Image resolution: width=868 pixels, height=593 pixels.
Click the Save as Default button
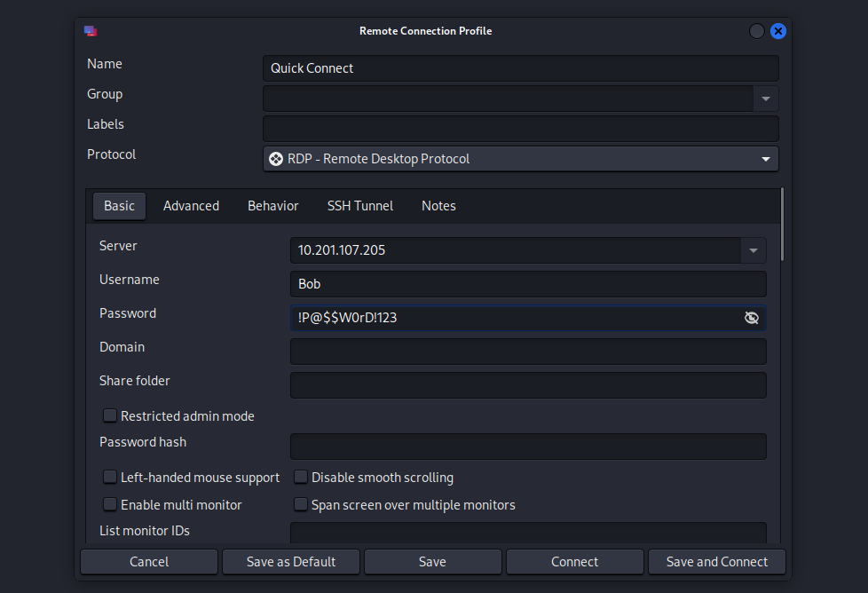coord(291,562)
